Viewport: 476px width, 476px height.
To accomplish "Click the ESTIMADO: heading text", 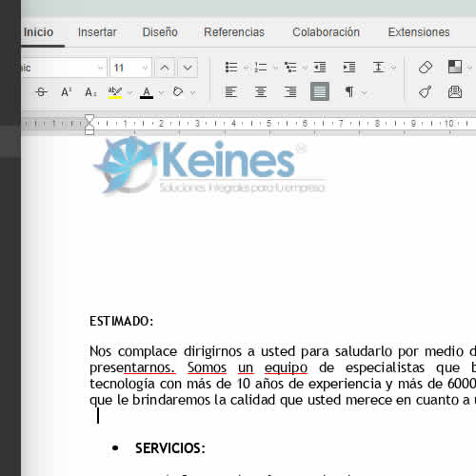I will (122, 321).
